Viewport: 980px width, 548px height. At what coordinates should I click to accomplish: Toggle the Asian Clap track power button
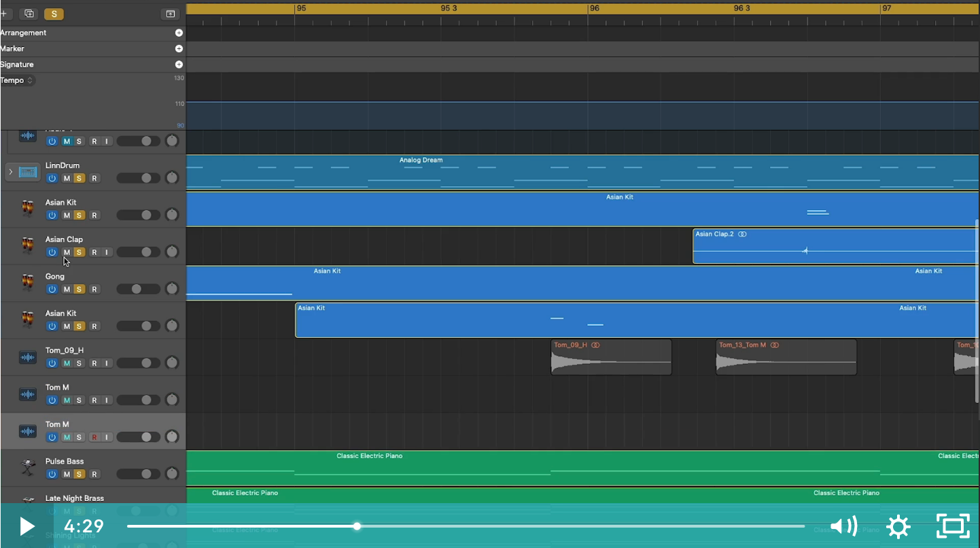pos(52,252)
